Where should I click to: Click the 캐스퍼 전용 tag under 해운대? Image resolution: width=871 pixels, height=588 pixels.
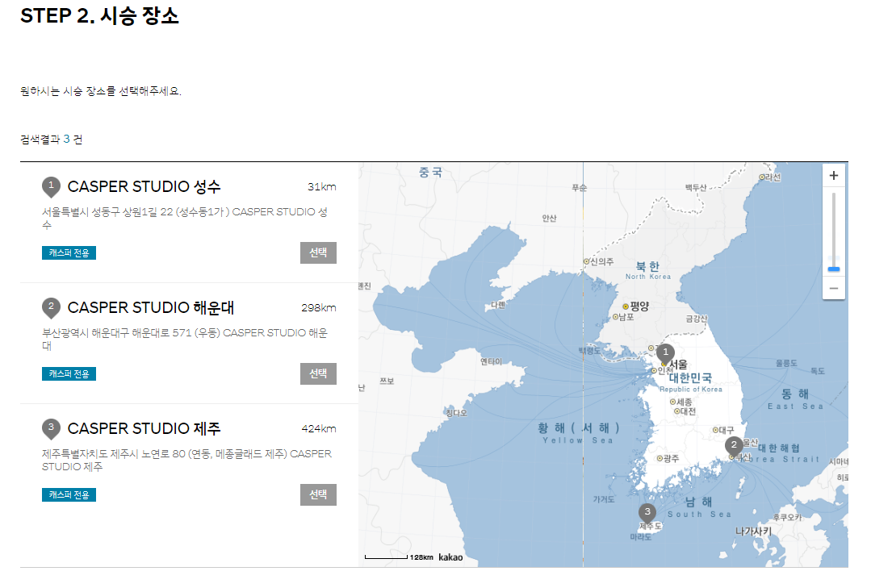(69, 374)
